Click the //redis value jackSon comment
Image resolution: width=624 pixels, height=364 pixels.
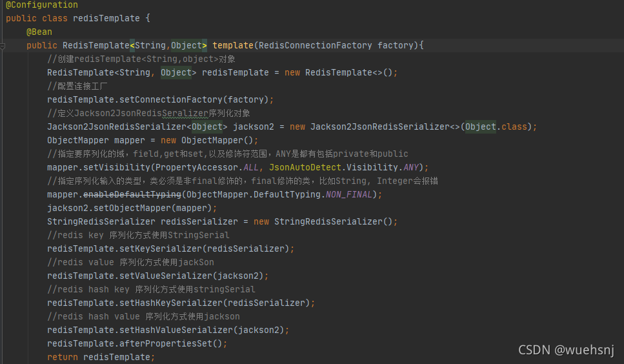pyautogui.click(x=130, y=262)
